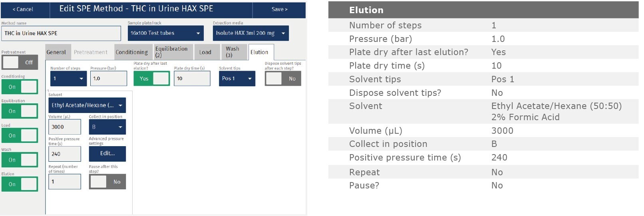This screenshot has height=216, width=644.
Task: Expand the Number of steps dropdown
Action: click(68, 79)
